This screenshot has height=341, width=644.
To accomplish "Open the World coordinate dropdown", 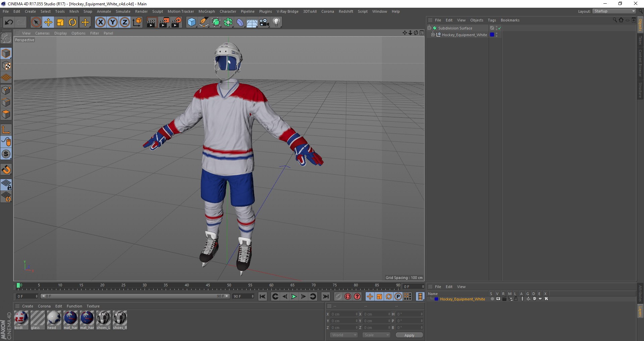I will point(344,335).
